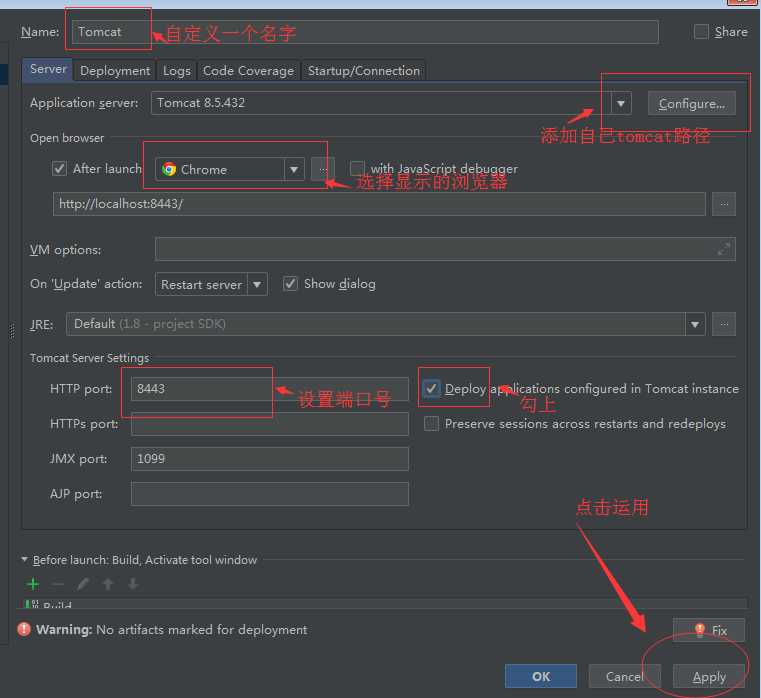Toggle Deploy applications configured in Tomcat instance
The width and height of the screenshot is (761, 698).
tap(431, 389)
